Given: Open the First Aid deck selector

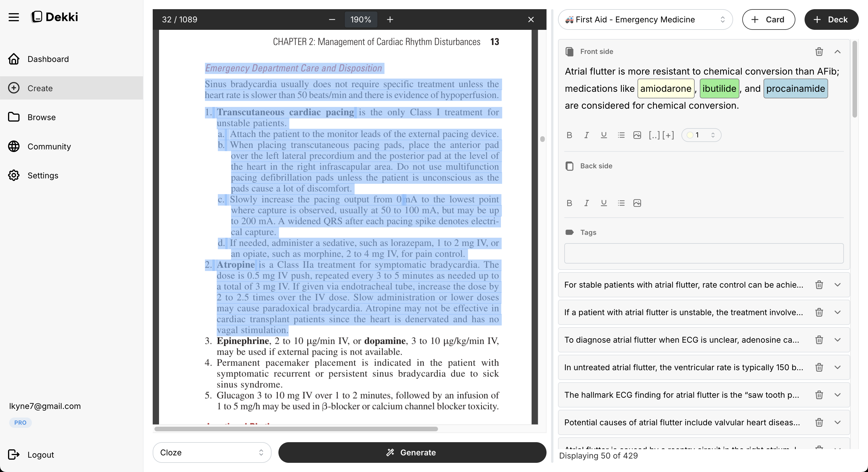Looking at the screenshot, I should click(645, 19).
